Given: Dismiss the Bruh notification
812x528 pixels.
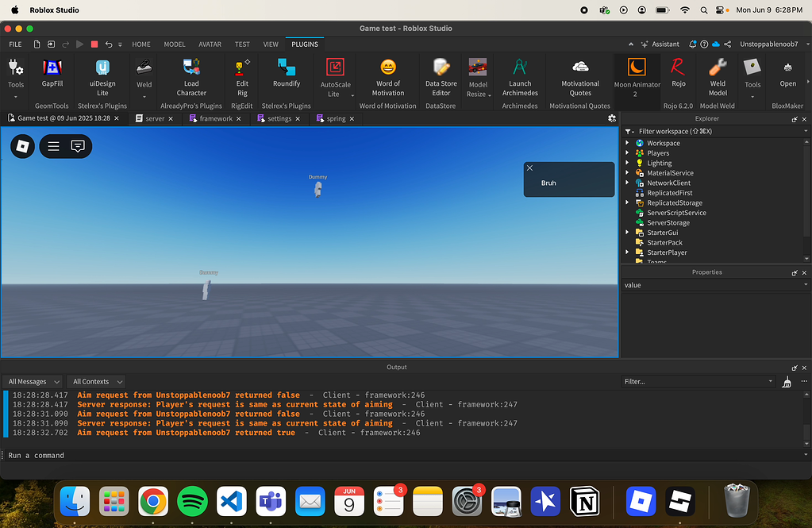Looking at the screenshot, I should pos(529,168).
